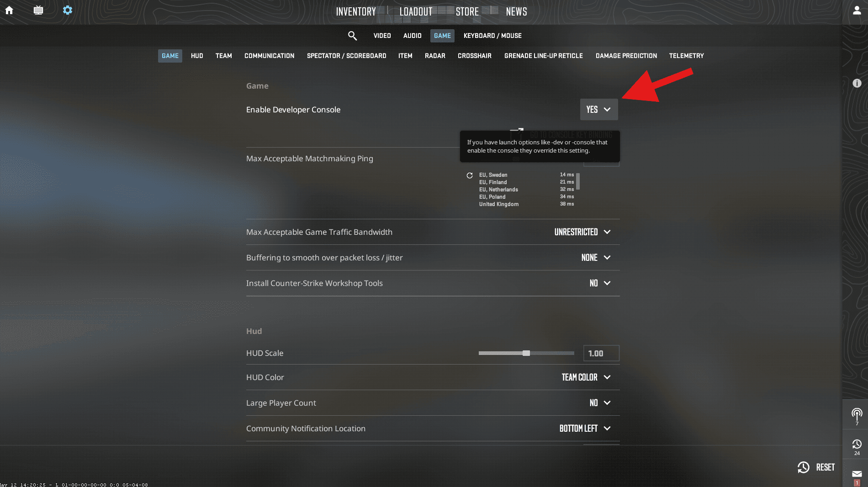Open Watch matches via the TV icon
The height and width of the screenshot is (487, 868).
tap(38, 10)
